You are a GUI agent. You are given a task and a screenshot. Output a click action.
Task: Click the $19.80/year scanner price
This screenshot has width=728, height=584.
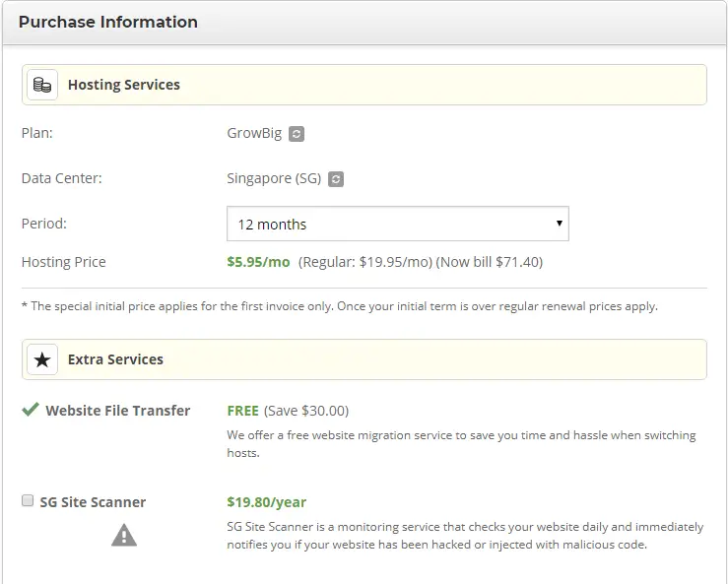(266, 502)
